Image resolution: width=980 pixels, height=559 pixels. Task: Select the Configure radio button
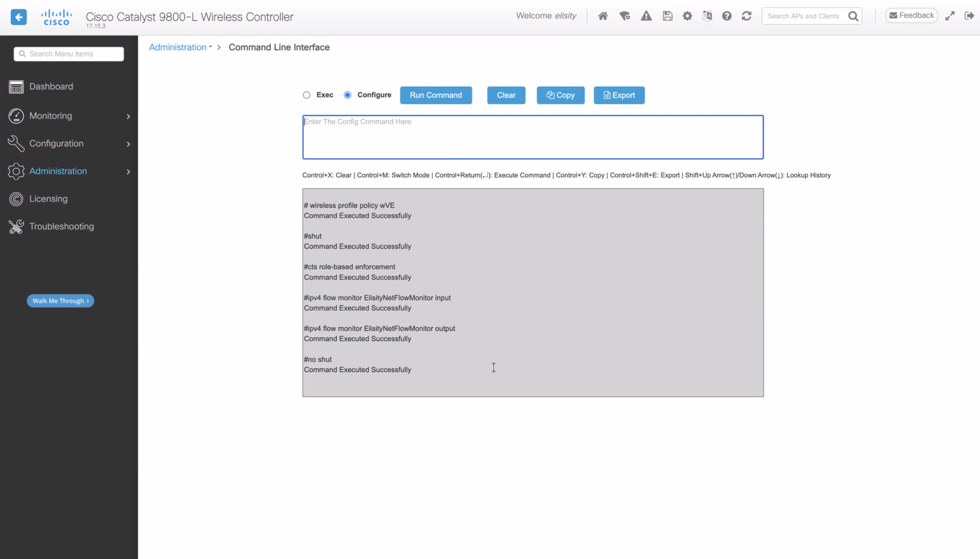[x=348, y=95]
